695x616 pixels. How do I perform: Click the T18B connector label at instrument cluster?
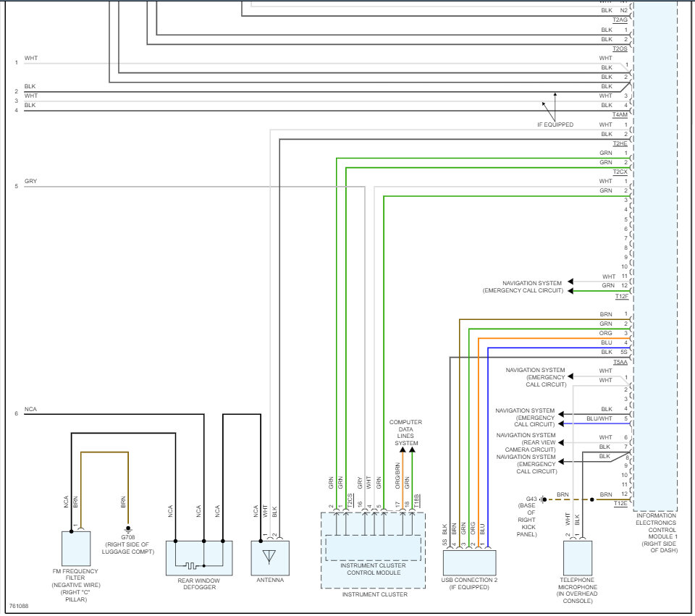416,500
